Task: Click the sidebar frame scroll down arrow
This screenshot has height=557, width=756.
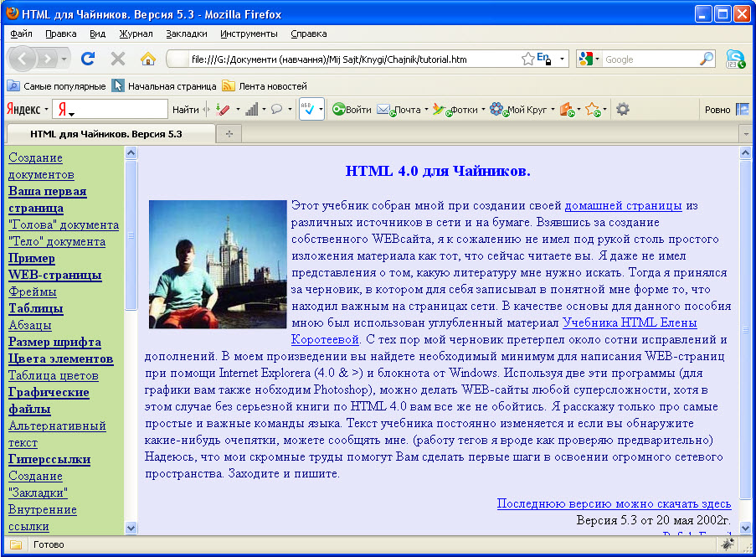Action: pyautogui.click(x=131, y=528)
